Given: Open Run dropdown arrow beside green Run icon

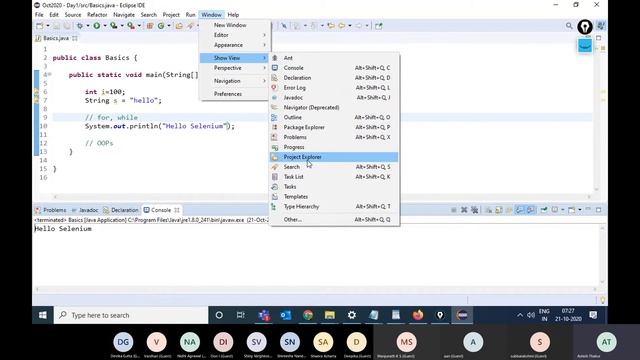Looking at the screenshot, I should point(104,26).
